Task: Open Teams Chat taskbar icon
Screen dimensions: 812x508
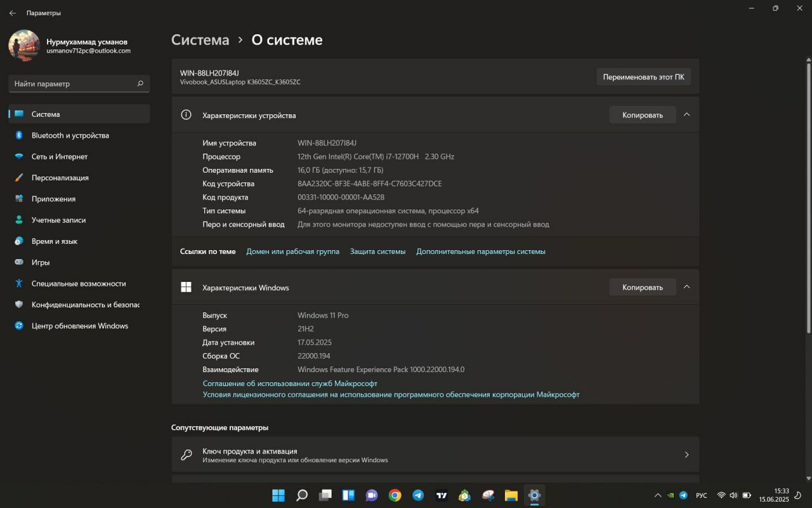Action: point(372,495)
